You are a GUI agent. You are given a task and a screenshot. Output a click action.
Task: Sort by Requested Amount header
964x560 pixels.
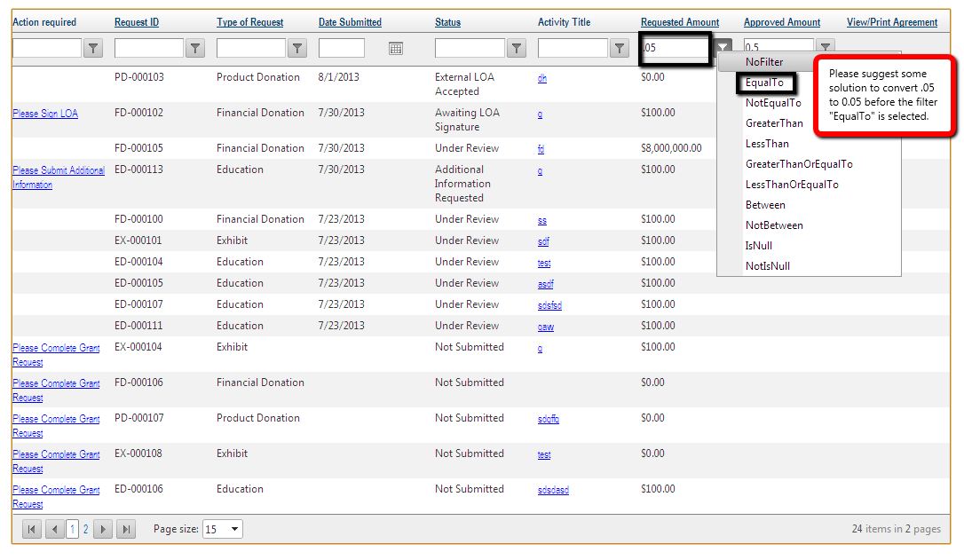tap(680, 22)
